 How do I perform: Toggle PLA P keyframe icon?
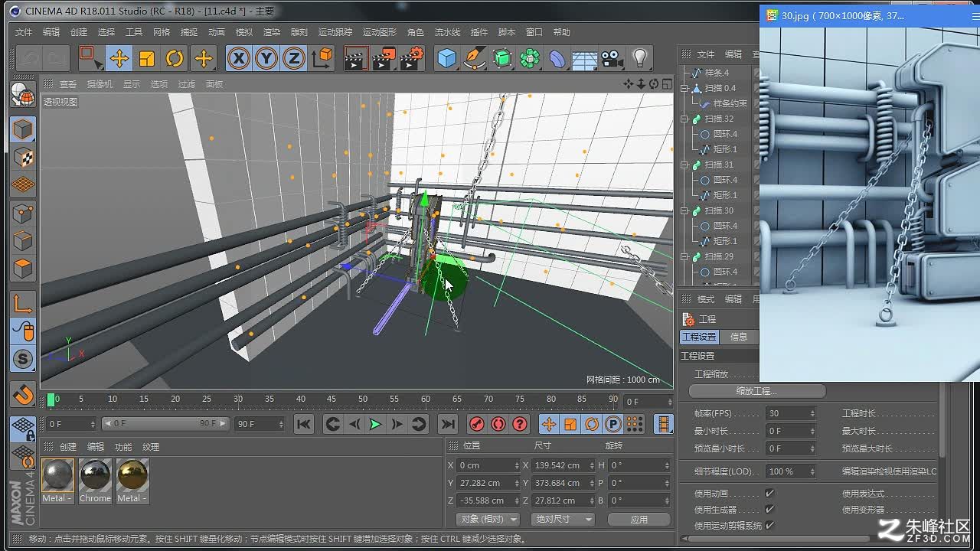612,424
